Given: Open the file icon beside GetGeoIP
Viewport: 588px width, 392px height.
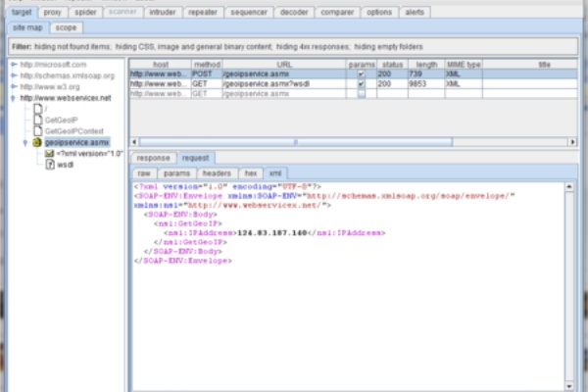Looking at the screenshot, I should 38,120.
